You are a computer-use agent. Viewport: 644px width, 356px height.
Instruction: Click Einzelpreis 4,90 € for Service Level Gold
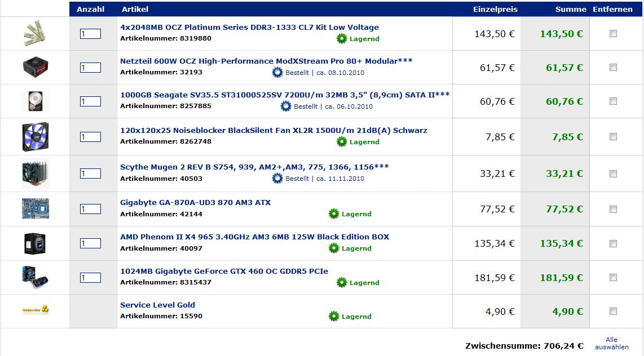pos(500,311)
